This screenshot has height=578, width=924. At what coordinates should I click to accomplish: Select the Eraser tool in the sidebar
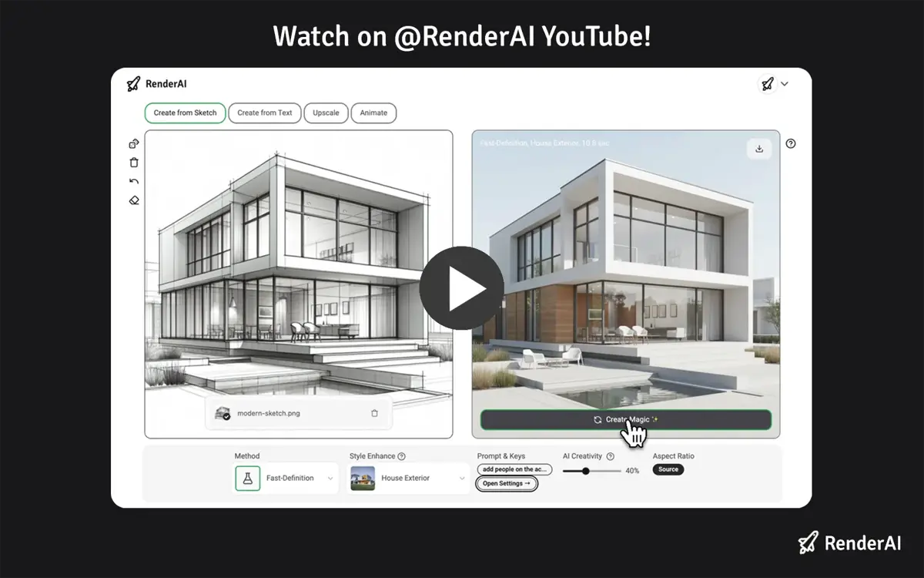point(133,200)
